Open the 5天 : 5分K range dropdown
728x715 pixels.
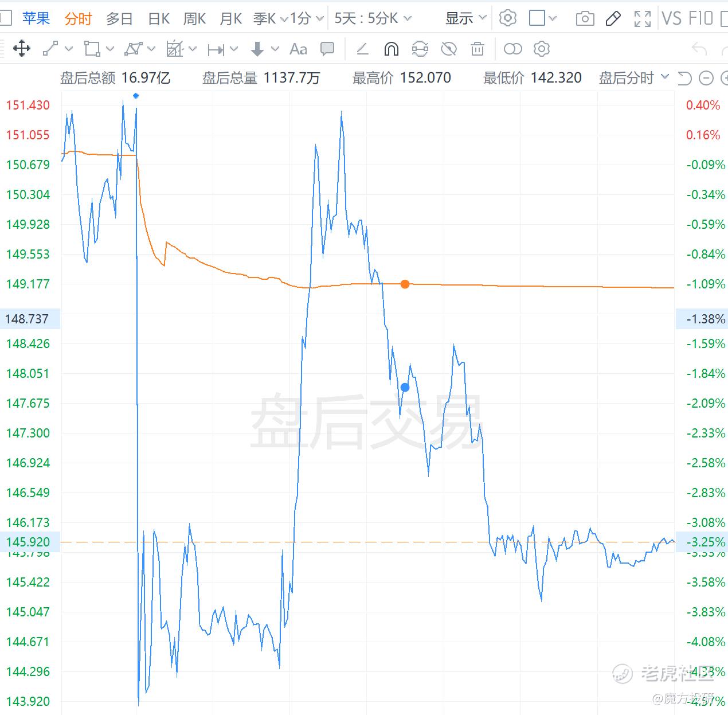[373, 19]
